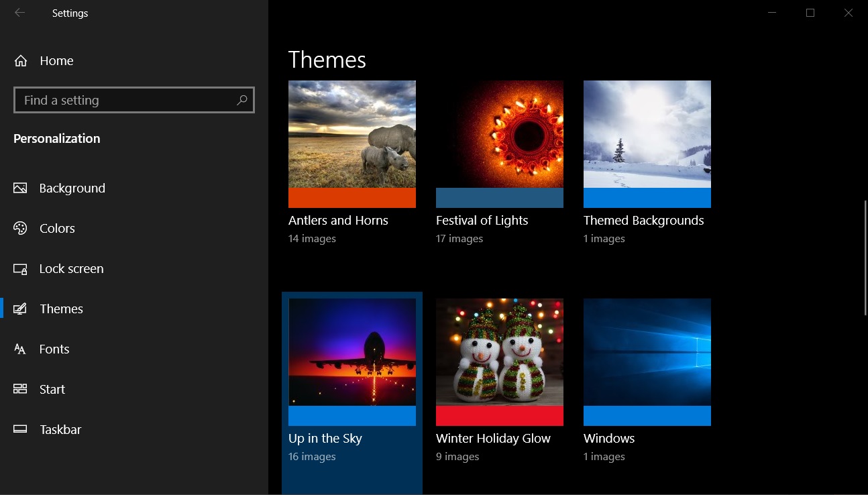Click the search magnifier icon

coord(242,100)
